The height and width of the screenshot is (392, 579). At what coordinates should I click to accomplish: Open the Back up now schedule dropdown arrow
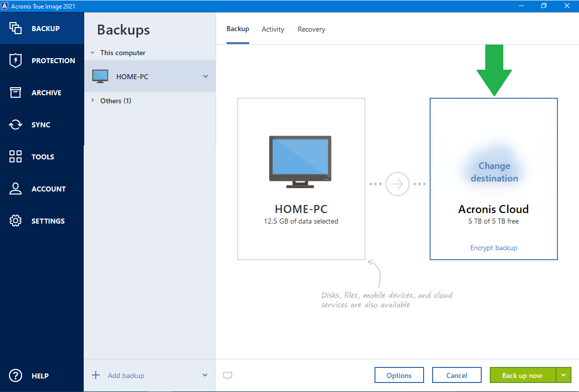(563, 375)
